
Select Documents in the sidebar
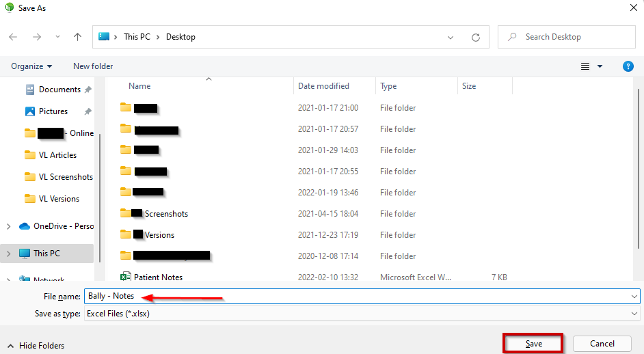pyautogui.click(x=59, y=90)
